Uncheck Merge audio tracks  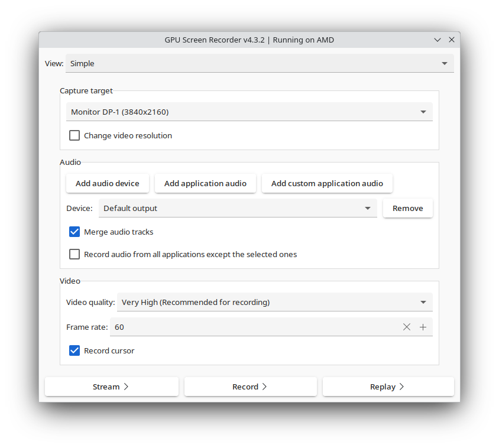74,232
